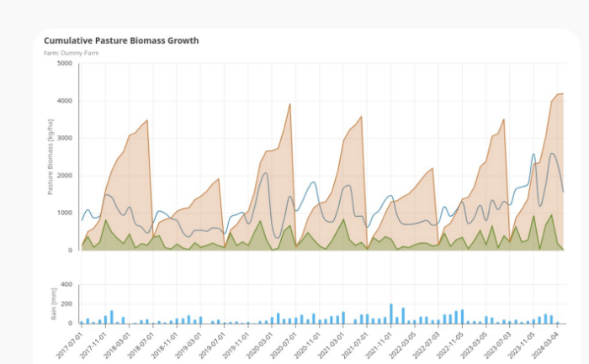Click the 2024-03-04 date label
Image resolution: width=589 pixels, height=364 pixels.
545,346
